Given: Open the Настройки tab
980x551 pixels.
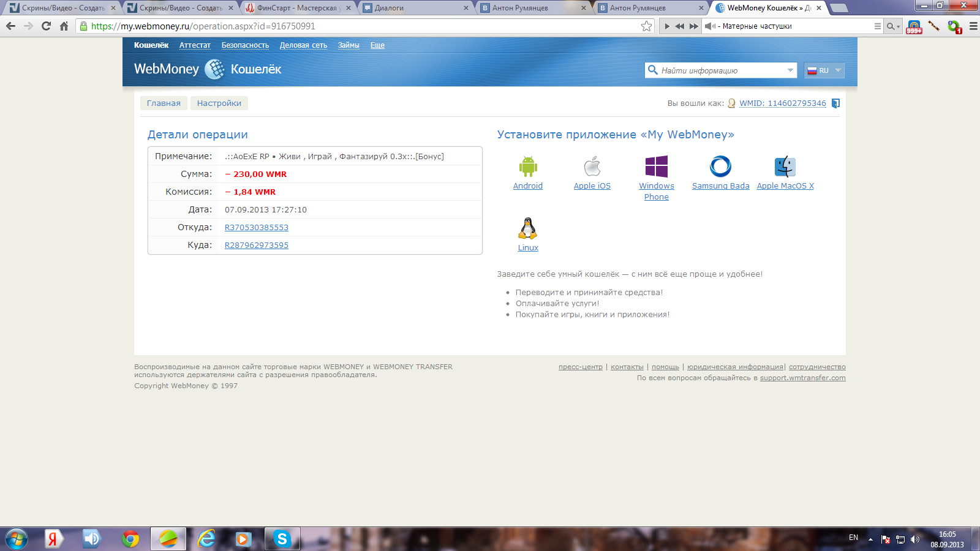Looking at the screenshot, I should pos(219,103).
